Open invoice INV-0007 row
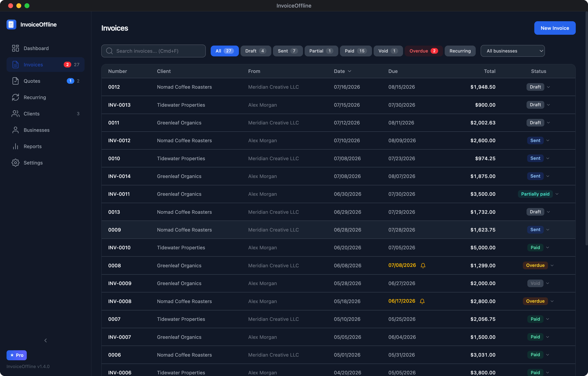The image size is (588, 376). (338, 337)
